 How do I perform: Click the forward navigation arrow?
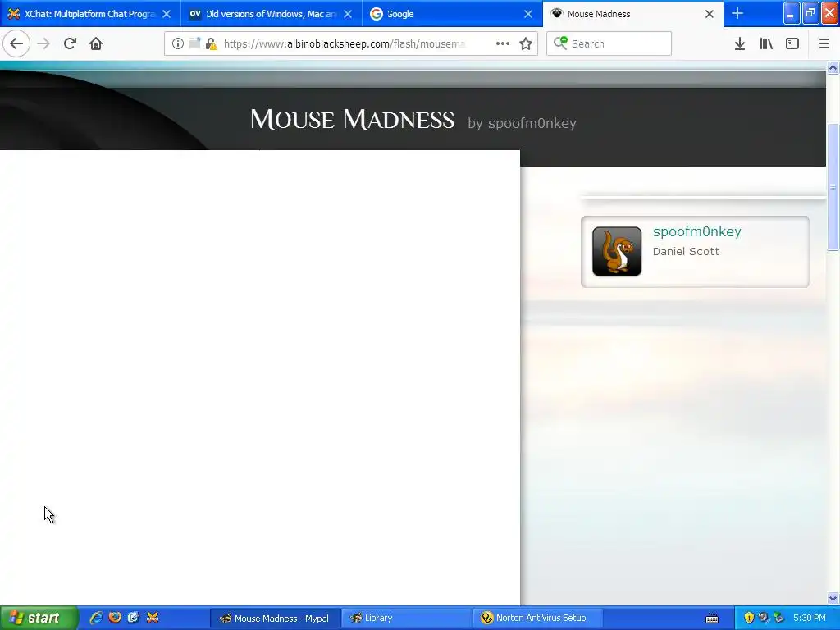coord(43,43)
